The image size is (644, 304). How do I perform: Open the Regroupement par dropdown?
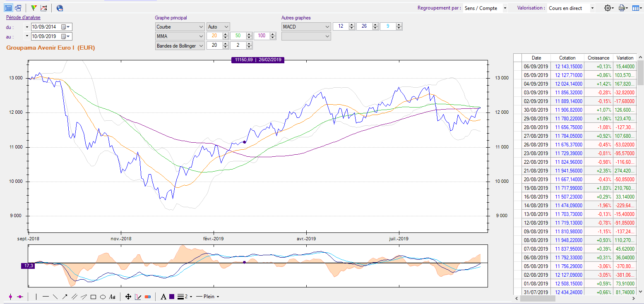485,8
